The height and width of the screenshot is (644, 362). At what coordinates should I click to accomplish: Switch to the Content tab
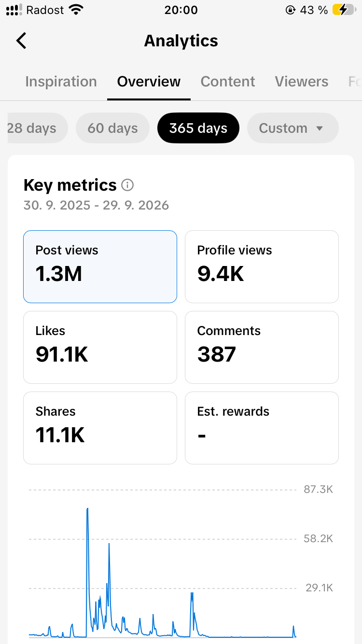(x=228, y=82)
